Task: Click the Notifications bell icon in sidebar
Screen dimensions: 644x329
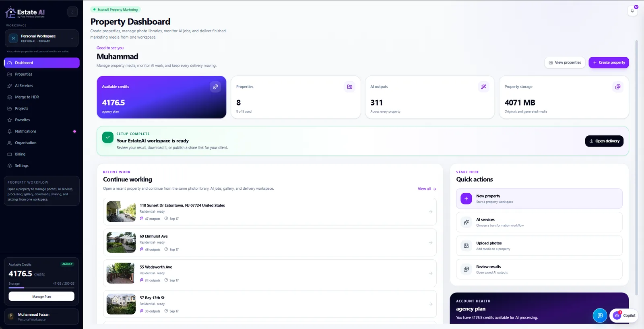Action: (x=10, y=131)
